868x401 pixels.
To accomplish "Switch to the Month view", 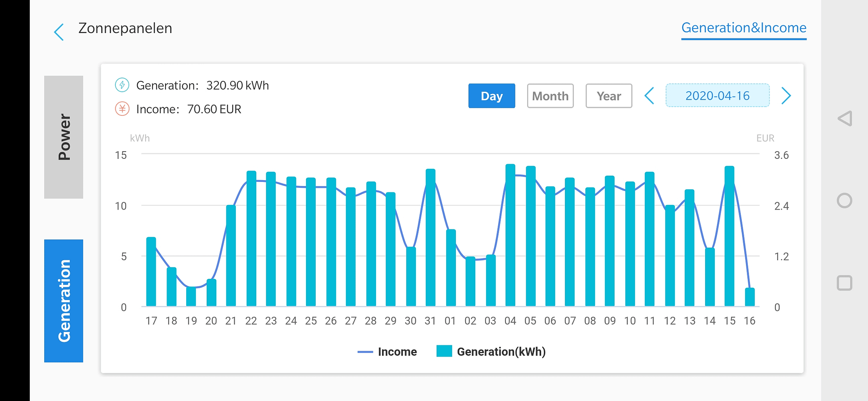I will [x=550, y=96].
